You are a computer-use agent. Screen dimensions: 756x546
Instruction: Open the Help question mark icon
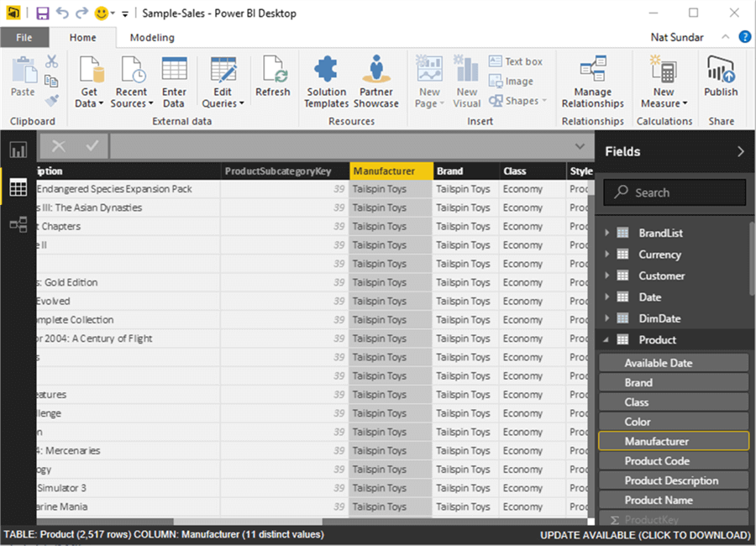click(745, 37)
